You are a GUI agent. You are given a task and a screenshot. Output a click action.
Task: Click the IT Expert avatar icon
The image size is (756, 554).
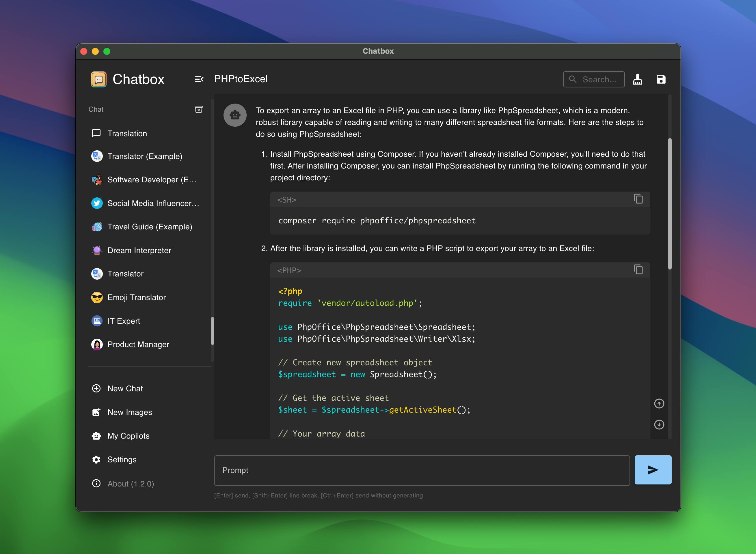[97, 321]
